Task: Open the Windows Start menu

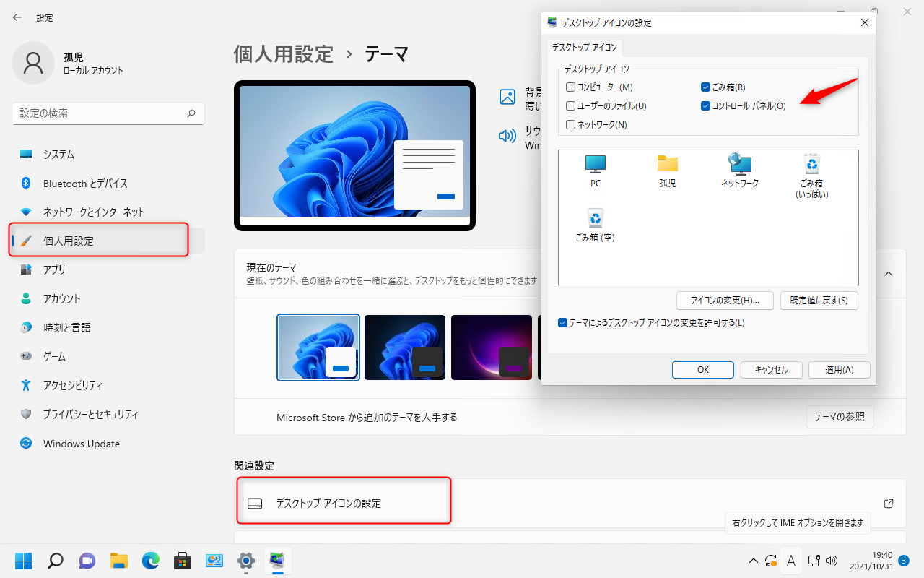Action: (24, 561)
